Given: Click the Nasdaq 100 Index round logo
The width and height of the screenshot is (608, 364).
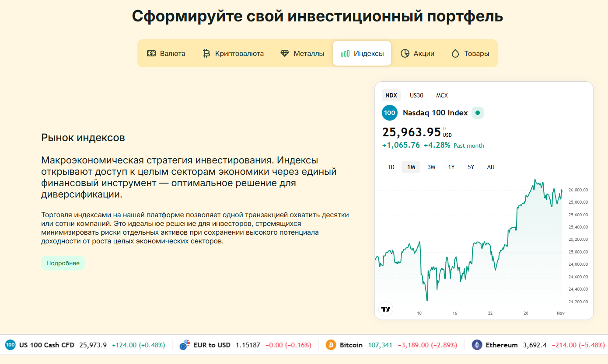Looking at the screenshot, I should tap(390, 113).
